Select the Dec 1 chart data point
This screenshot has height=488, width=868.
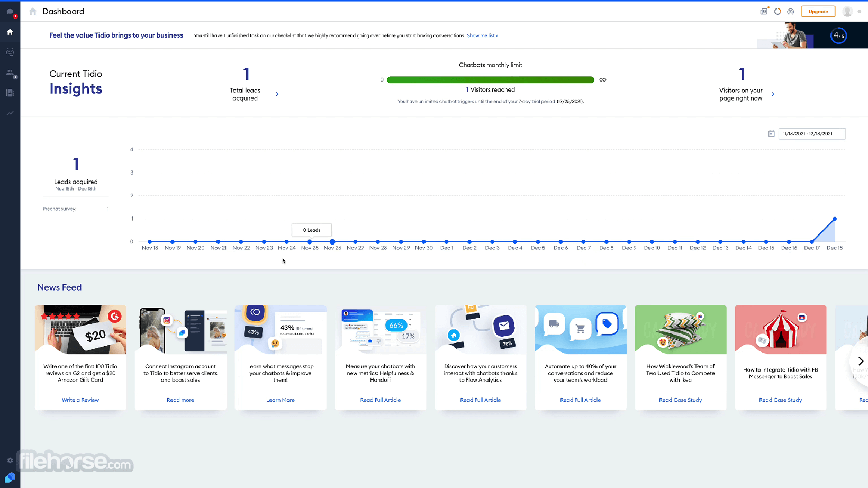click(447, 242)
